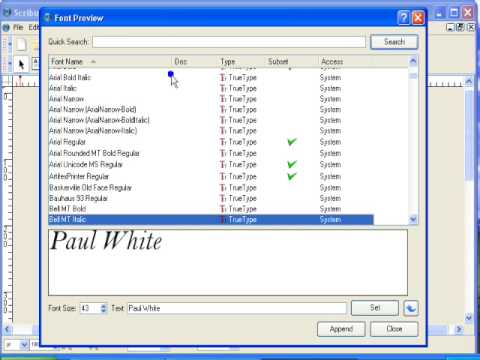Click the Arial Regular subset green checkmark

[x=292, y=142]
